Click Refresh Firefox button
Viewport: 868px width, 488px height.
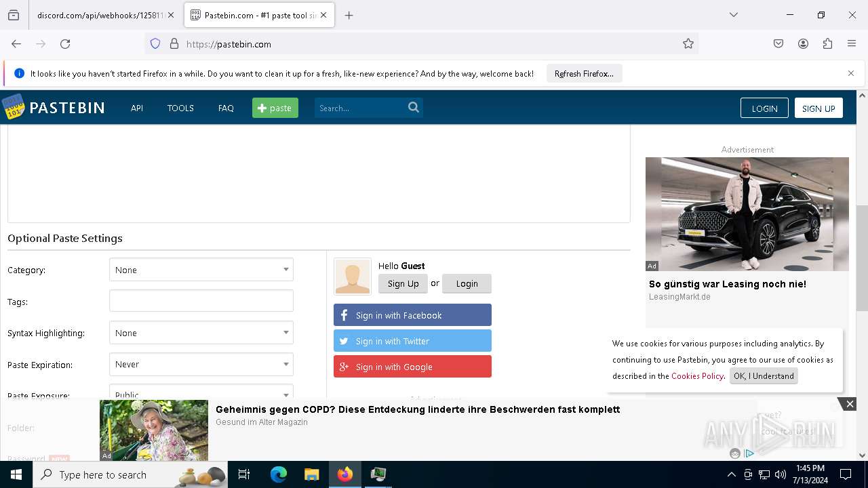point(584,73)
